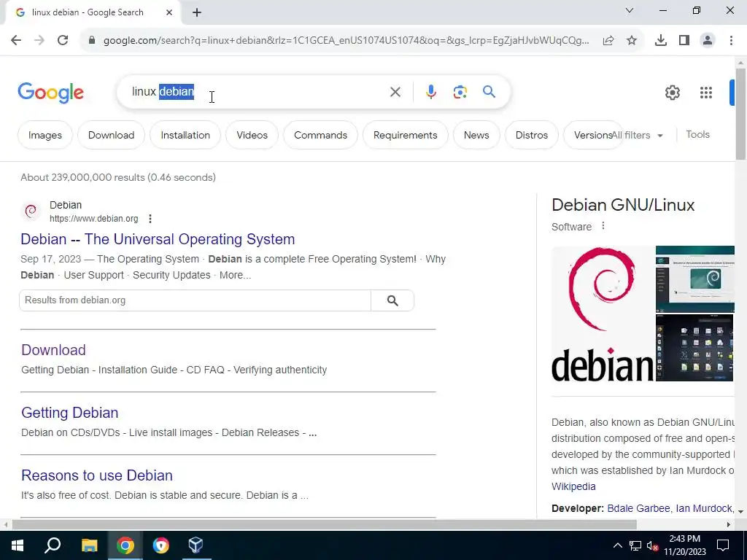Select the Installation filter chip
Screen dimensions: 747x560
pyautogui.click(x=185, y=135)
